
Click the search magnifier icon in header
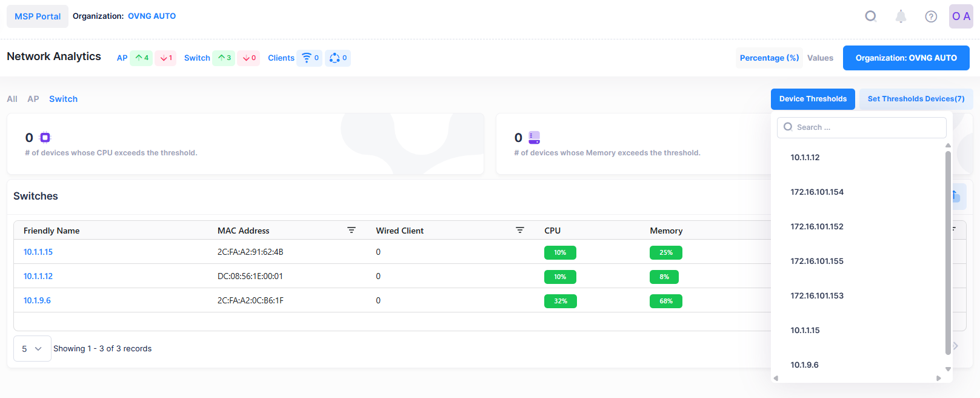pyautogui.click(x=870, y=16)
